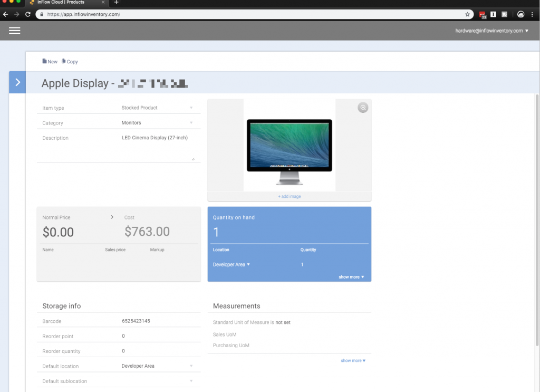540x392 pixels.
Task: Show more Measurements options
Action: tap(353, 360)
